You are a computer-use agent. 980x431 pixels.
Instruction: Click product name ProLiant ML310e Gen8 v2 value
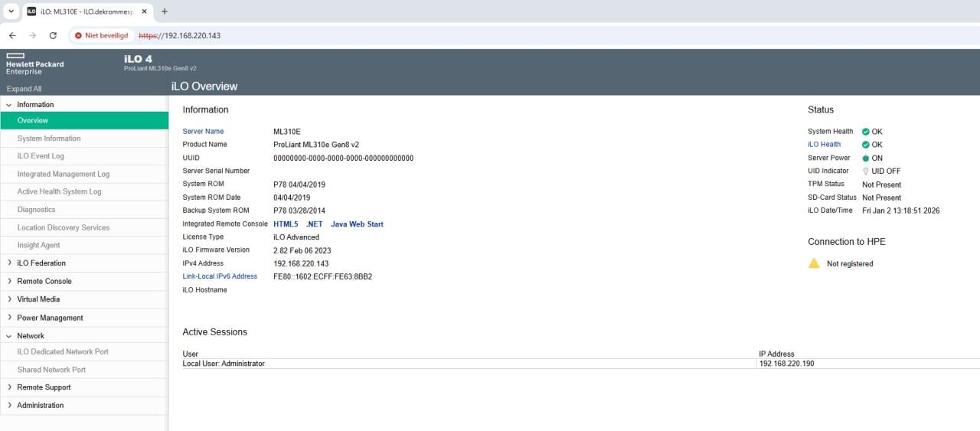(316, 145)
